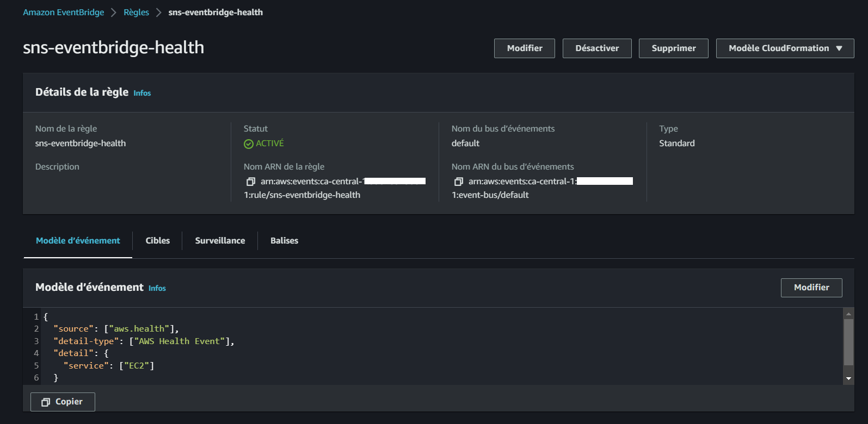Go to Règles breadcrumb link

(x=136, y=12)
